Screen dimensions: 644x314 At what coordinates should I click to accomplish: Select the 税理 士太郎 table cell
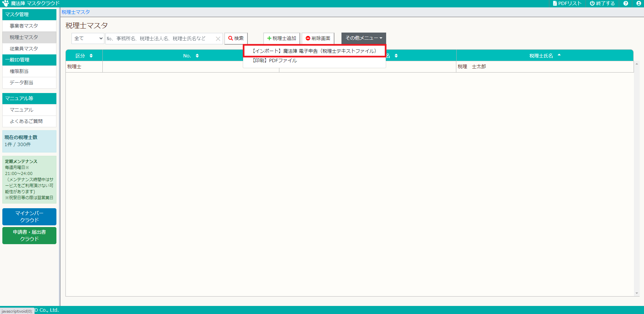[x=545, y=66]
